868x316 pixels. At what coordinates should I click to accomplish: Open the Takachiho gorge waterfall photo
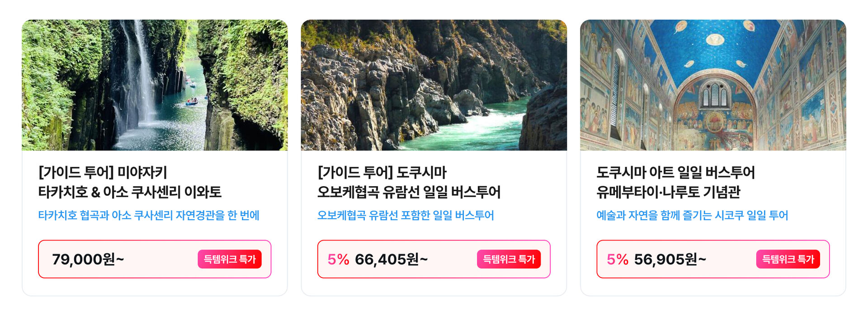(x=155, y=85)
